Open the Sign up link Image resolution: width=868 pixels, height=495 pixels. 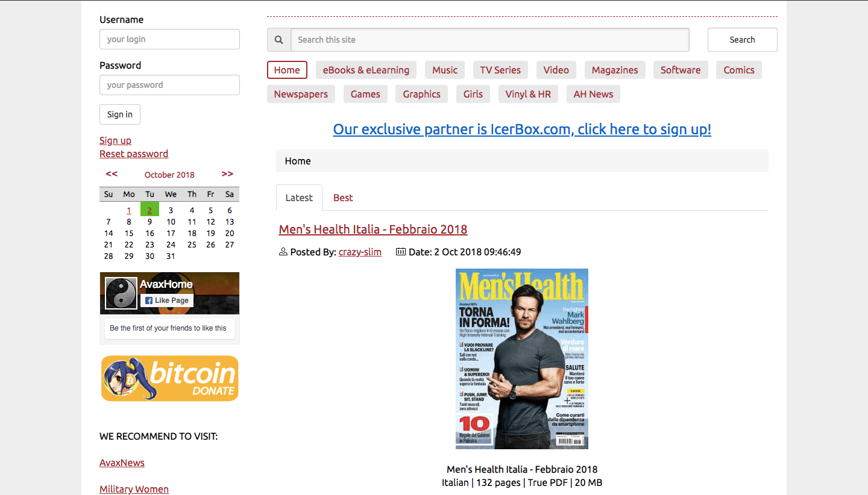115,140
